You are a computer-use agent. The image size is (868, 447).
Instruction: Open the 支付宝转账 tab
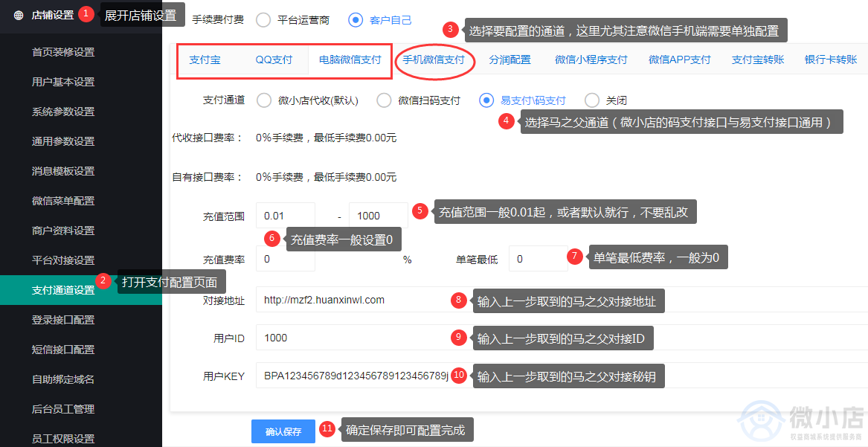[758, 60]
